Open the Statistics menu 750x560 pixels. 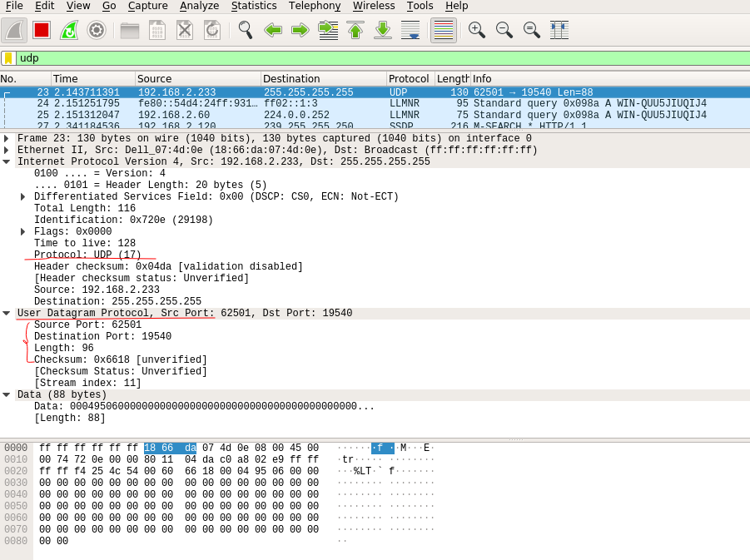point(254,6)
